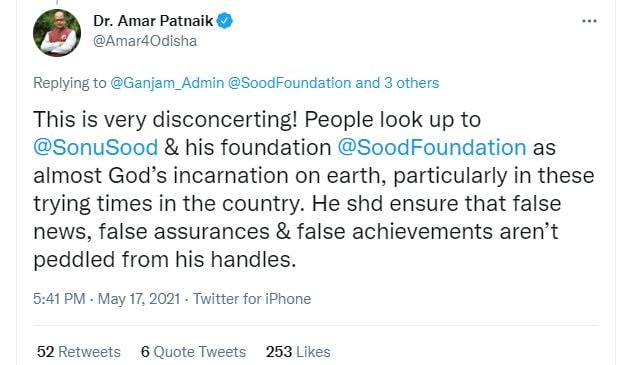Click the 'peddled from his handles' line

coord(165,260)
